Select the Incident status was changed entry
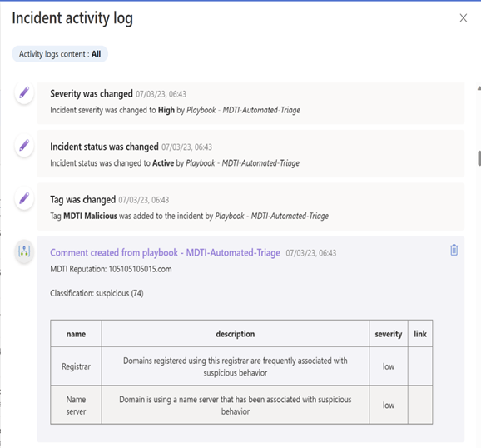 pyautogui.click(x=250, y=153)
